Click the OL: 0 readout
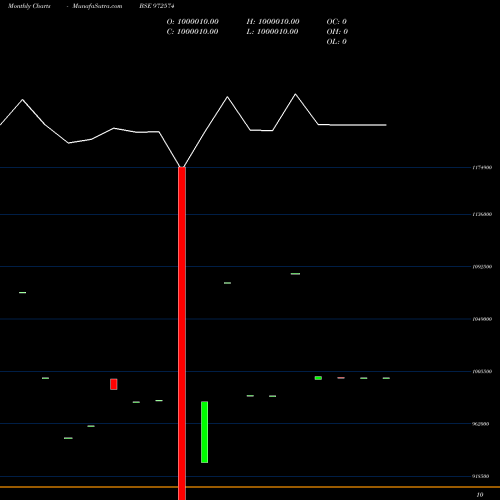 coord(337,42)
